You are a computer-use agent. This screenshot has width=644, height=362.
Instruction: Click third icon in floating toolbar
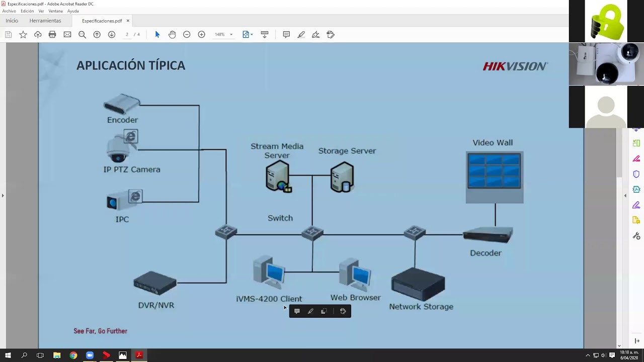pos(324,311)
